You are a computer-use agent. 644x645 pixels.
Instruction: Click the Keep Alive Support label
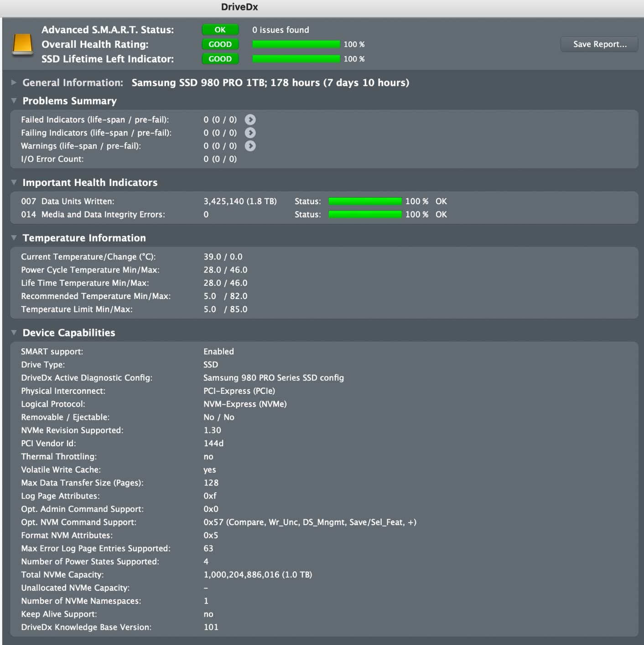click(x=59, y=614)
